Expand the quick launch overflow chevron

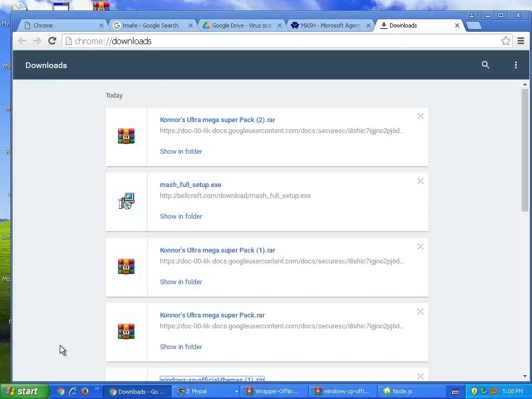point(97,389)
